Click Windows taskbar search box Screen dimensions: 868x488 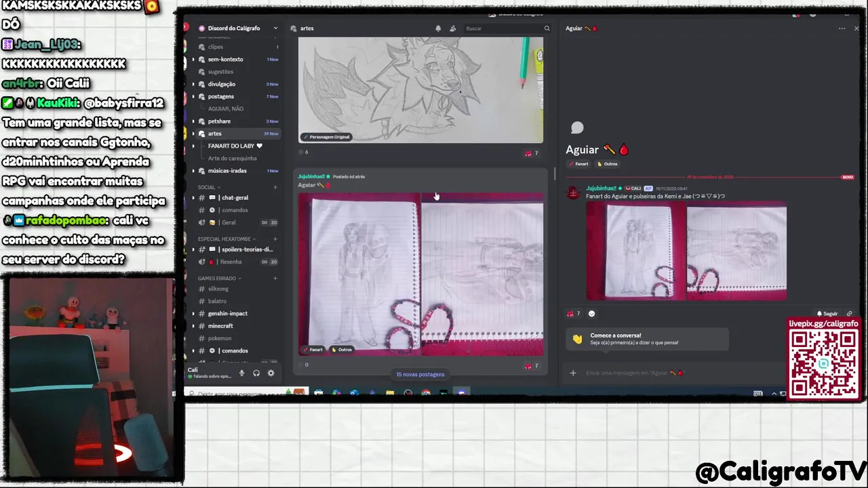pyautogui.click(x=246, y=393)
